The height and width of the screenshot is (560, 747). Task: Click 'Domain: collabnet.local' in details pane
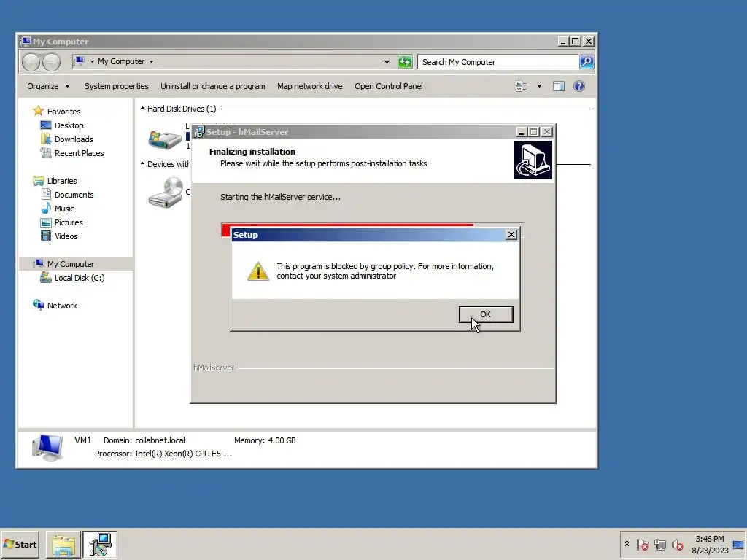tap(144, 440)
